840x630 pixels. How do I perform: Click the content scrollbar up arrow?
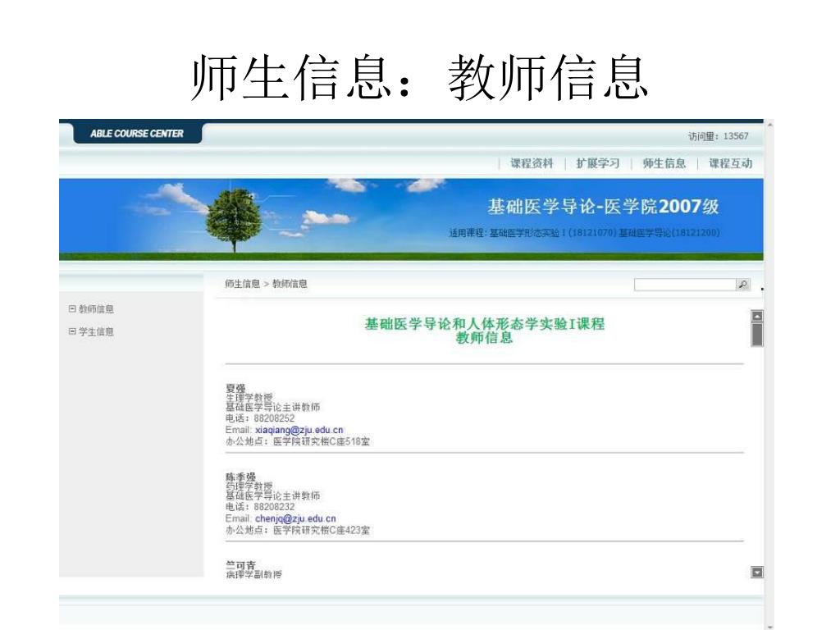click(757, 316)
